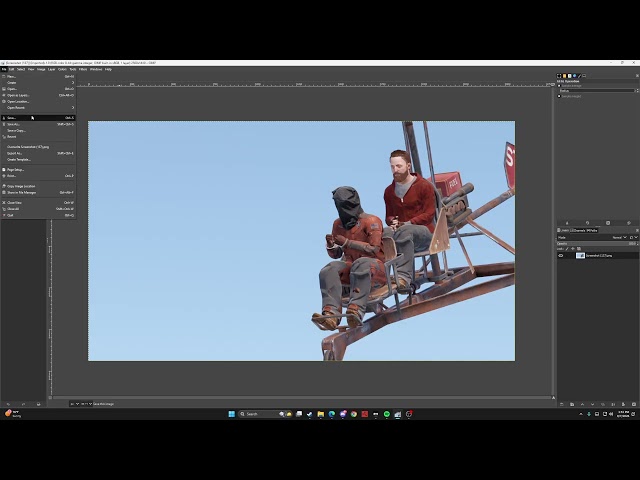
Task: Open Spotify from the Windows taskbar
Action: tap(387, 414)
